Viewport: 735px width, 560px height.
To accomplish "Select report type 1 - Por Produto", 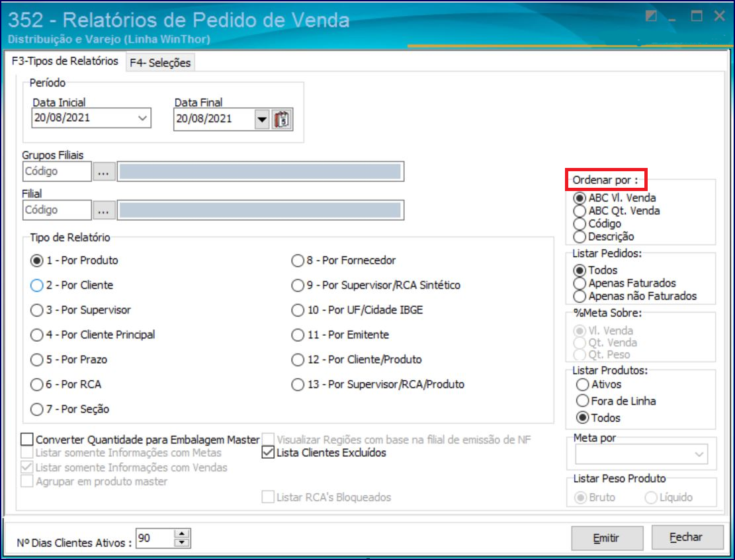I will (x=74, y=260).
